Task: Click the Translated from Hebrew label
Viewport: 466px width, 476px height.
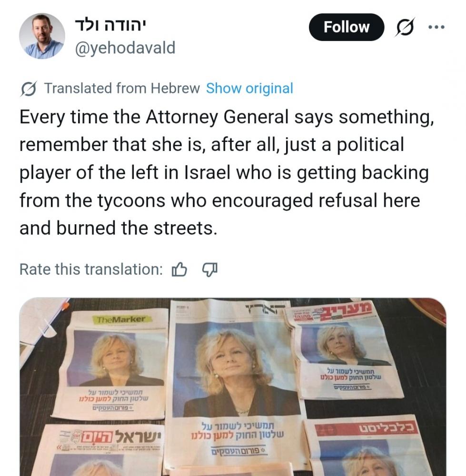Action: click(x=122, y=89)
